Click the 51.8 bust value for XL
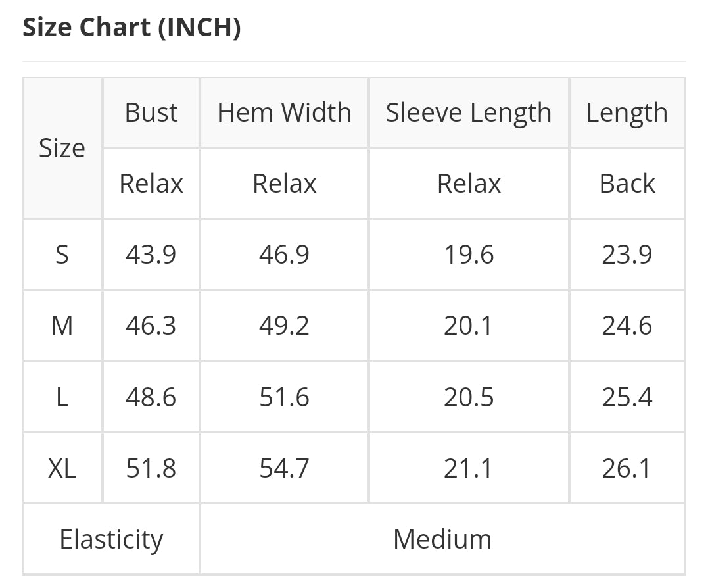710x588 pixels. (151, 468)
